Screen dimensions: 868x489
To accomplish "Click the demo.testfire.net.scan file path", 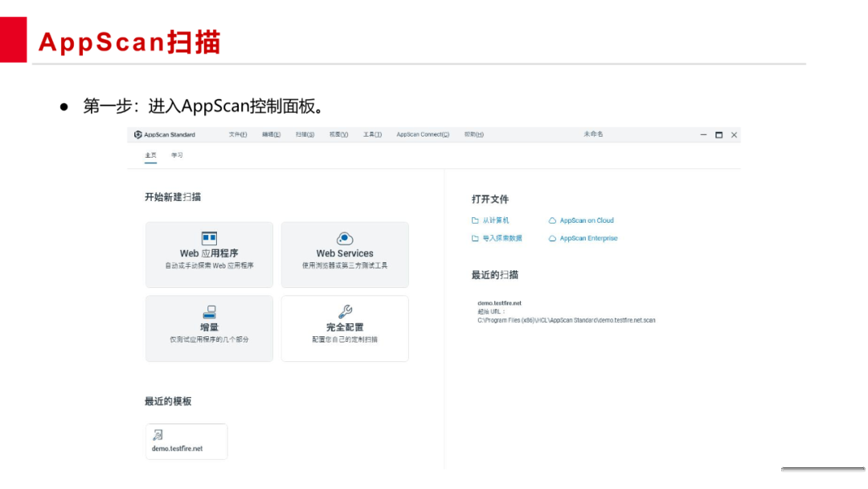I will click(x=567, y=321).
